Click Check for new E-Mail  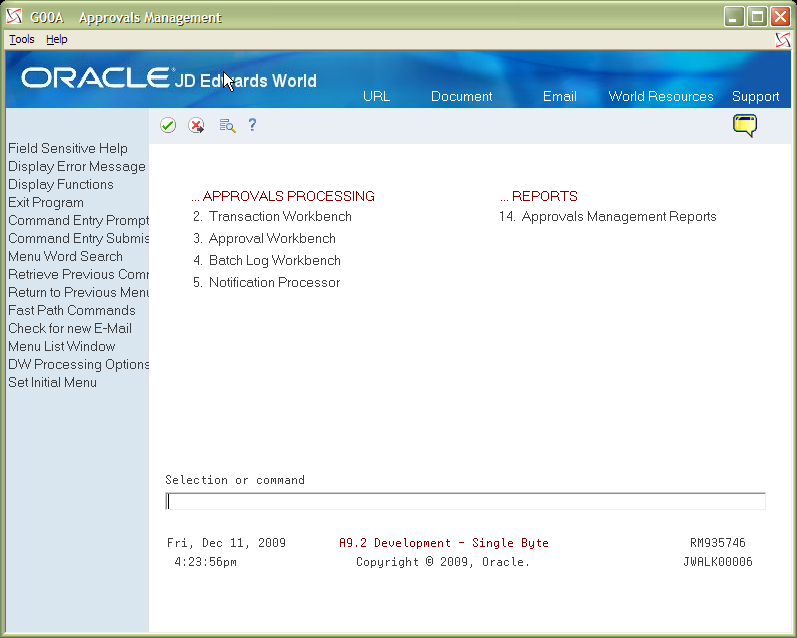pyautogui.click(x=70, y=328)
